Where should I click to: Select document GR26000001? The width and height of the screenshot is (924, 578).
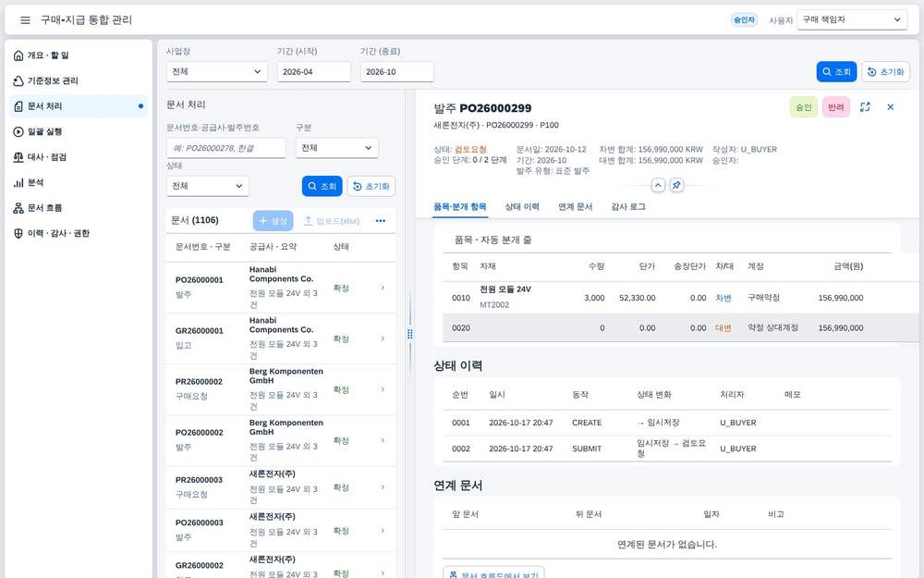click(x=281, y=338)
